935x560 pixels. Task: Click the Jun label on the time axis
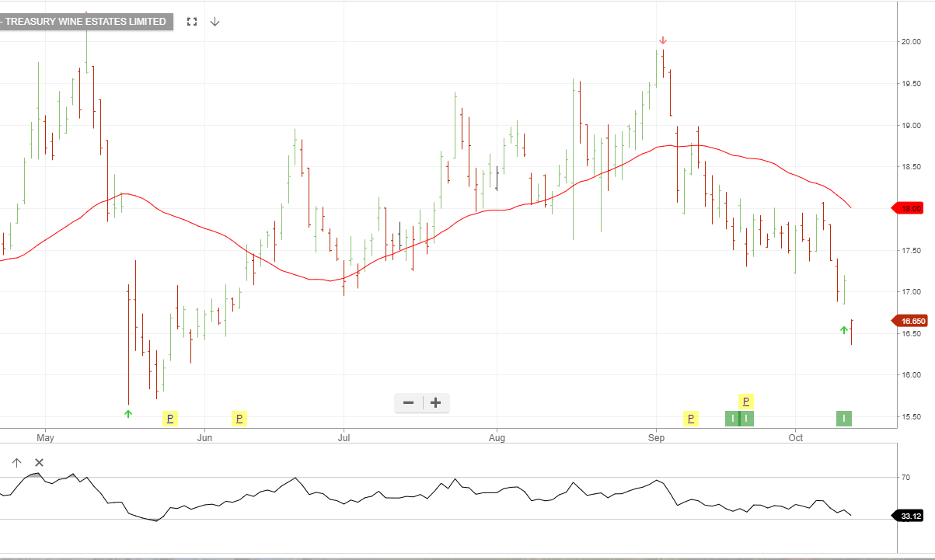[x=205, y=438]
